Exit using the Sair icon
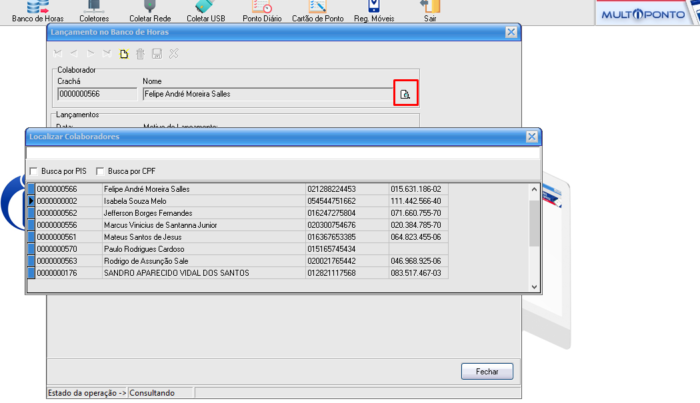The image size is (700, 403). pos(430,11)
